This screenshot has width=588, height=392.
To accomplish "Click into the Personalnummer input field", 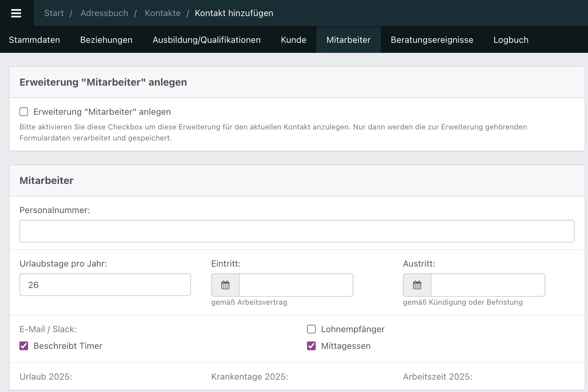I will tap(297, 231).
